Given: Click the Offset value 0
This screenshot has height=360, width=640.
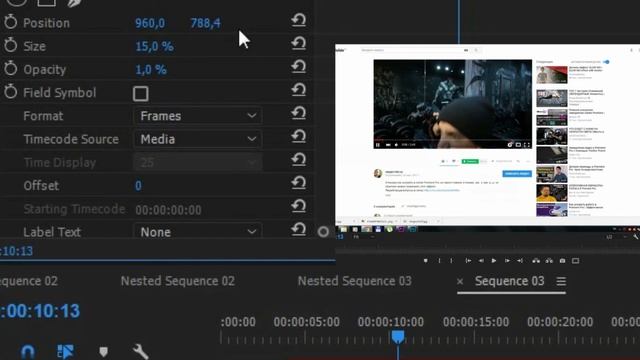Looking at the screenshot, I should coord(138,186).
